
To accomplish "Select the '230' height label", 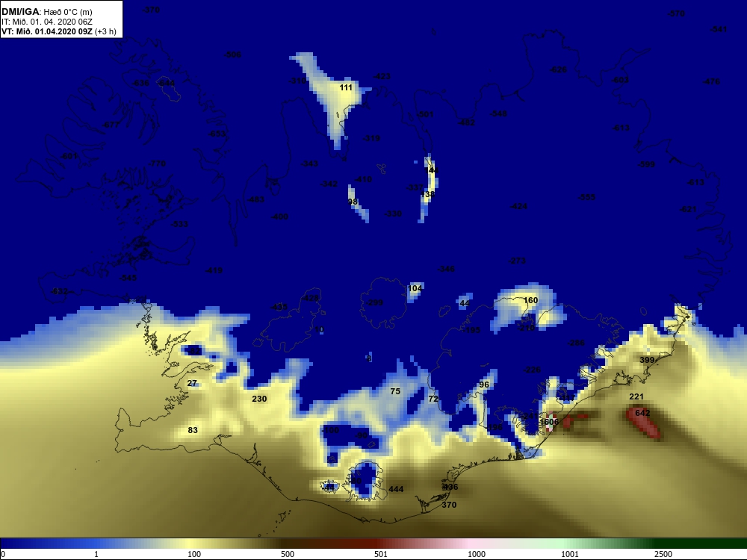I will [259, 399].
